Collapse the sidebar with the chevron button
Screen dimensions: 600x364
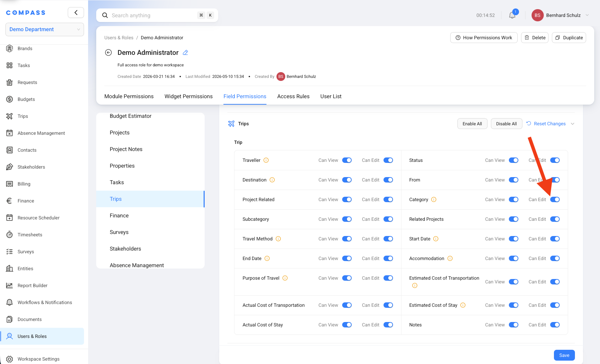tap(76, 13)
